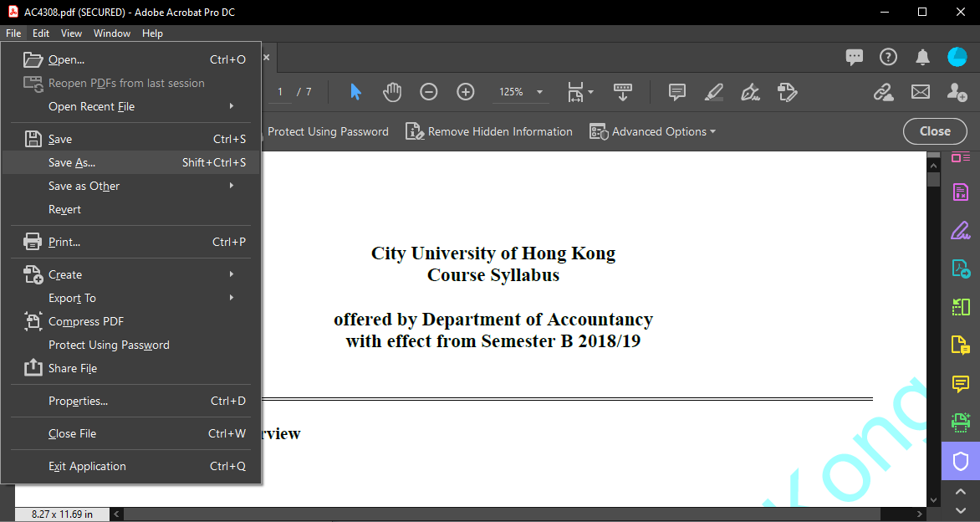
Task: Choose the Highlight text tool
Action: (x=713, y=92)
